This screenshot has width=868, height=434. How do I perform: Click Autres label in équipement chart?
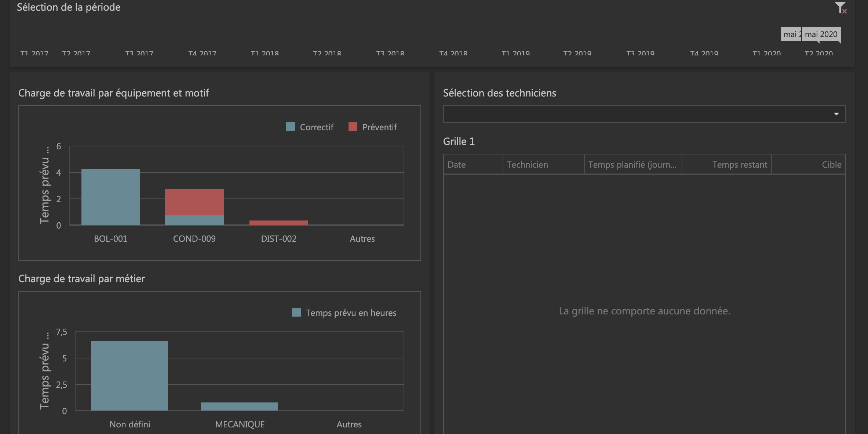(x=362, y=239)
